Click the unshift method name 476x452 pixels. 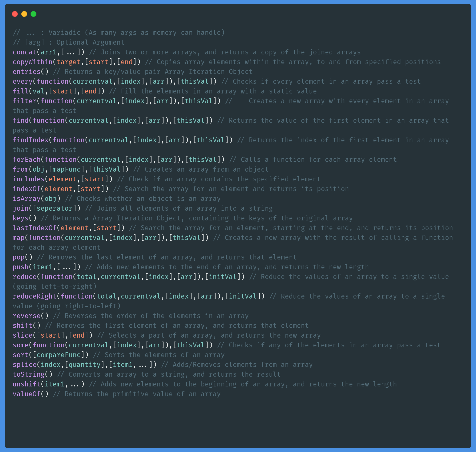coord(26,384)
